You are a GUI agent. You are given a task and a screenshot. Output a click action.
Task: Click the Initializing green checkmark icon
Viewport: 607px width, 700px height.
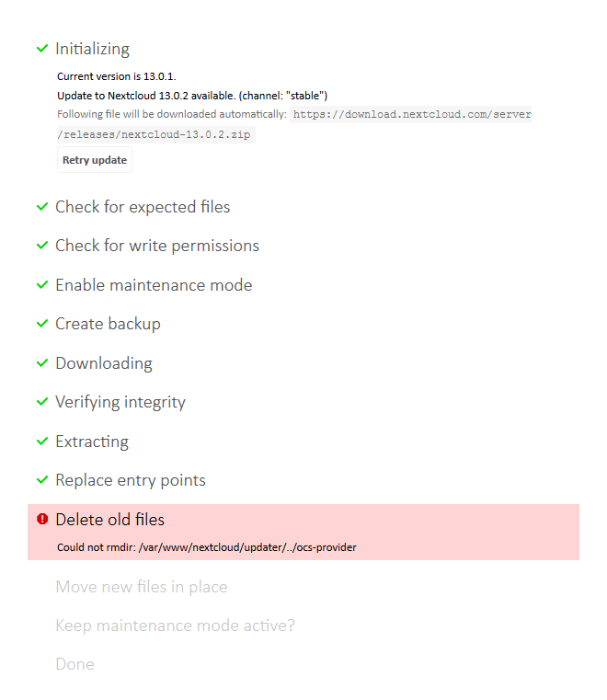42,48
